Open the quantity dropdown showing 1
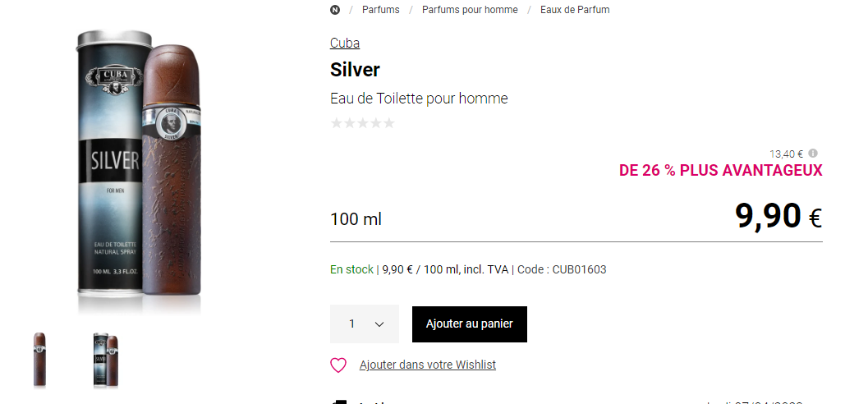 point(365,324)
